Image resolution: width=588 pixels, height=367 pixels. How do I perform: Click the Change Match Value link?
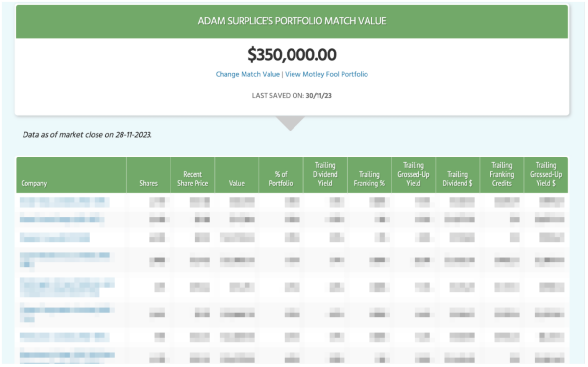[247, 74]
